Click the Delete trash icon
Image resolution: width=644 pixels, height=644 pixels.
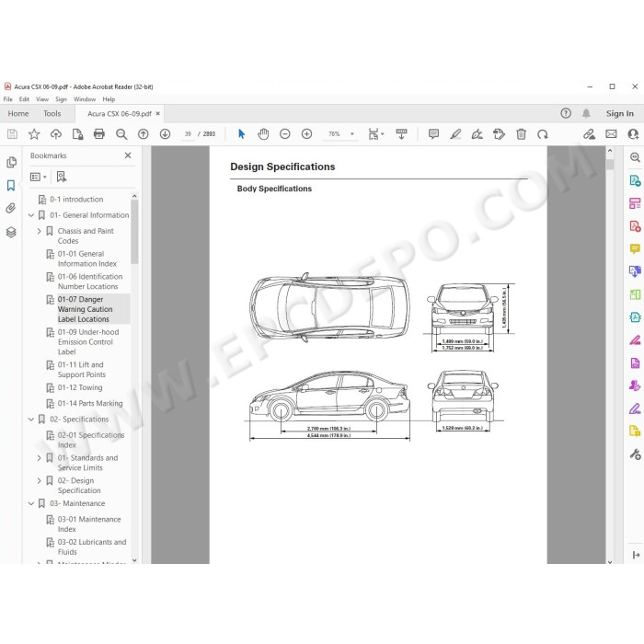coord(521,134)
